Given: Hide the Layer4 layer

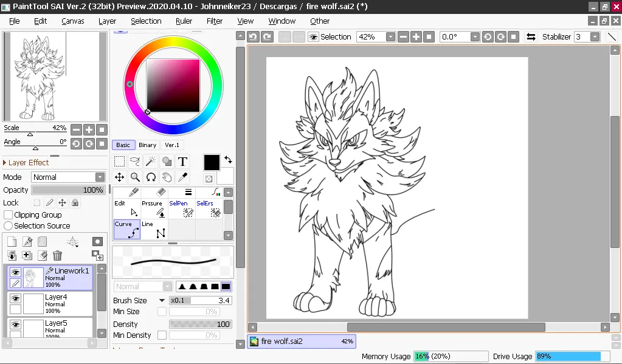Looking at the screenshot, I should pos(15,298).
